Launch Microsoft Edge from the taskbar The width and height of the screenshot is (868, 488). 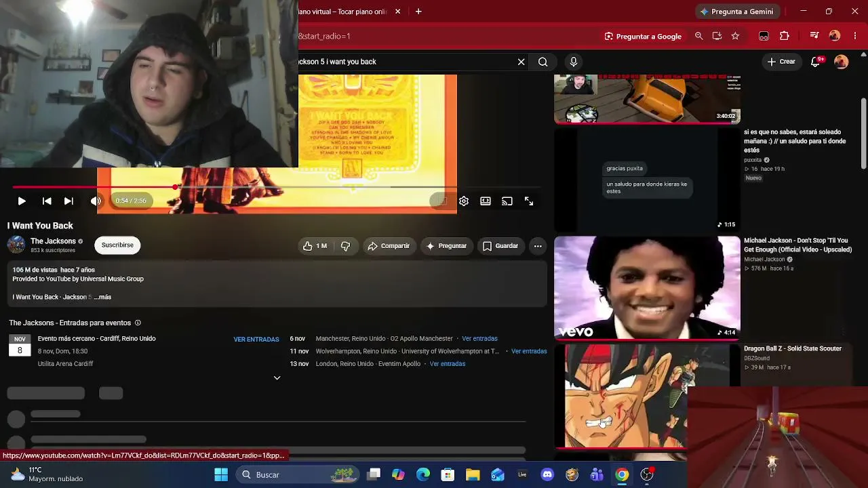coord(423,474)
